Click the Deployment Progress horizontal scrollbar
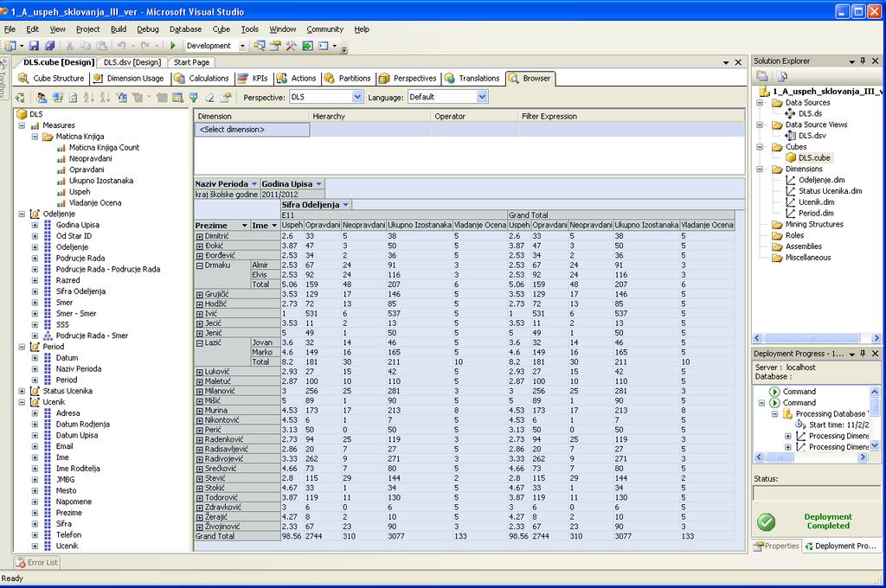 click(811, 457)
